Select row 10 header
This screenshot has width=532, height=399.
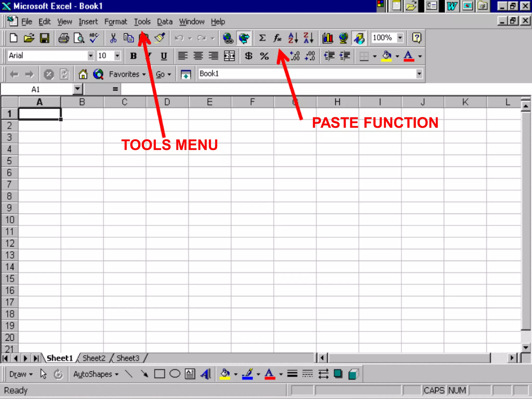[10, 220]
